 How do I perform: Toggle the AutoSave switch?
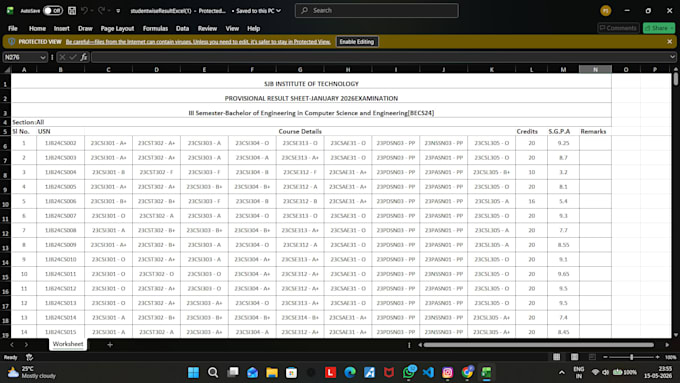(52, 10)
